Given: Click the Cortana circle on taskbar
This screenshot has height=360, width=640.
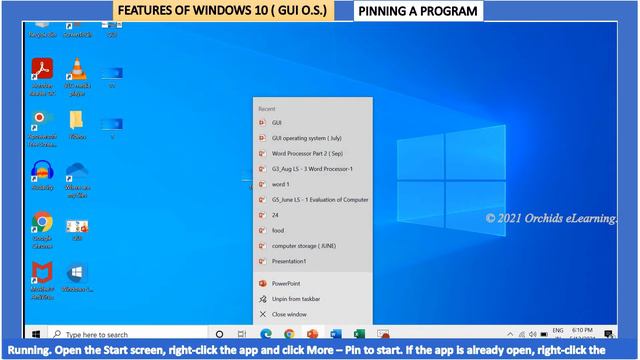Looking at the screenshot, I should (x=219, y=334).
